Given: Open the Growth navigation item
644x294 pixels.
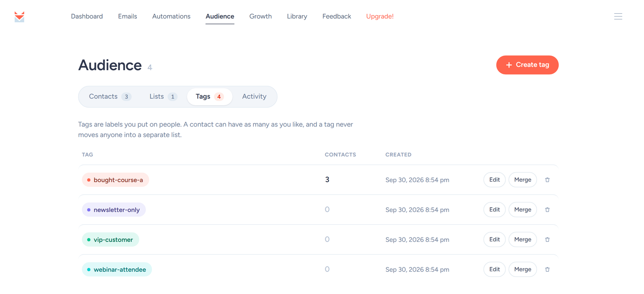Looking at the screenshot, I should pyautogui.click(x=260, y=16).
